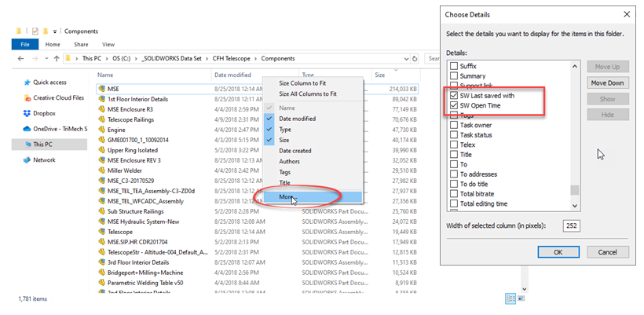
Task: Click the MSE assembly file icon
Action: pyautogui.click(x=102, y=89)
